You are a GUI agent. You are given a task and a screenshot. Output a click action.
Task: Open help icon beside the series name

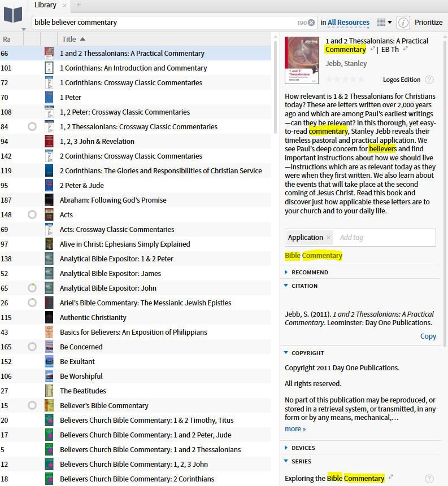coord(429,479)
